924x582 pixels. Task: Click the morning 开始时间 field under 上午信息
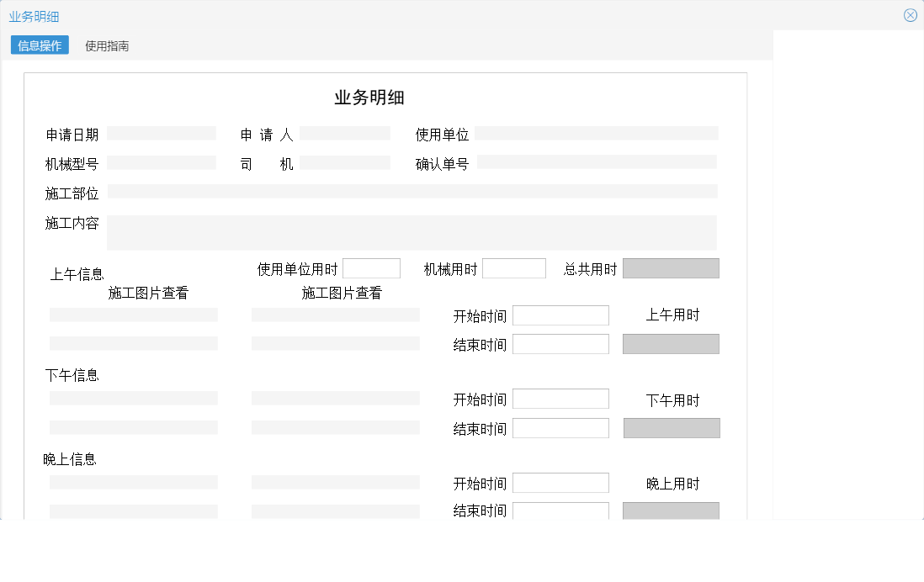point(560,315)
